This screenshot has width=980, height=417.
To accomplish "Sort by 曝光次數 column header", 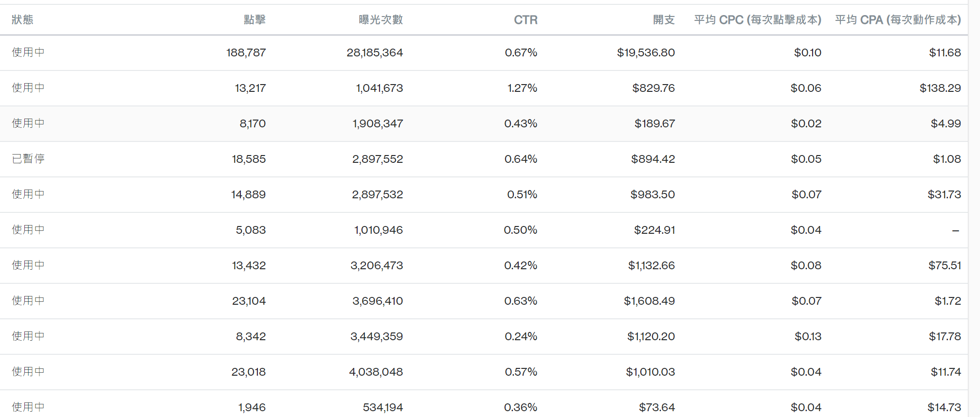I will [381, 19].
